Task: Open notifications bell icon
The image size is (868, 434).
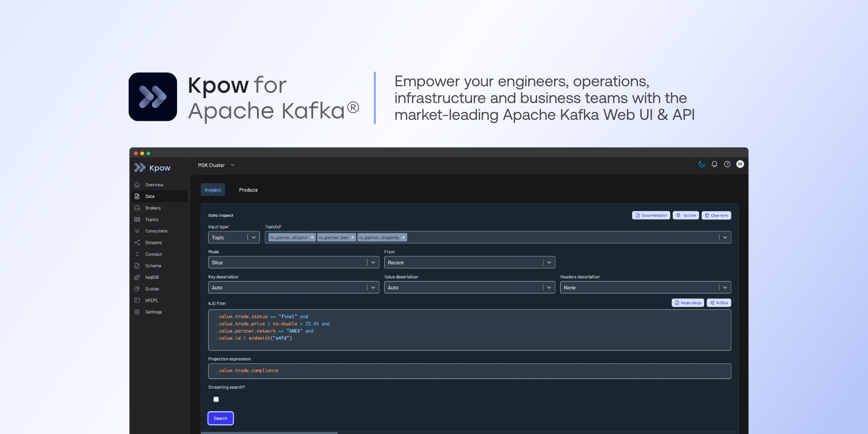Action: coord(714,164)
